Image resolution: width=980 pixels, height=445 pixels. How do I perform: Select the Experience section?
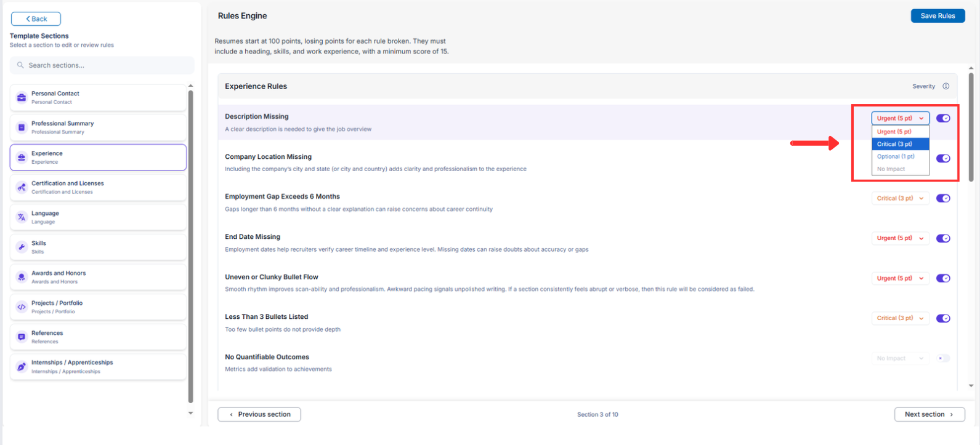(x=98, y=158)
